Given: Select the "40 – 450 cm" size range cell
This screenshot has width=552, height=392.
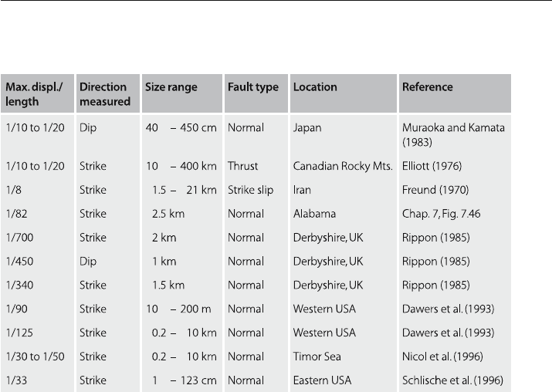Looking at the screenshot, I should [x=181, y=128].
